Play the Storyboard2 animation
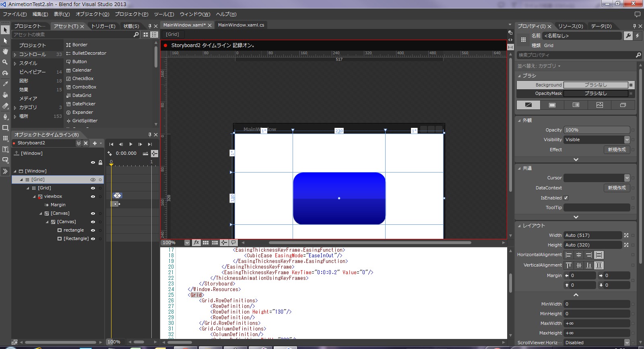644x349 pixels. click(130, 144)
